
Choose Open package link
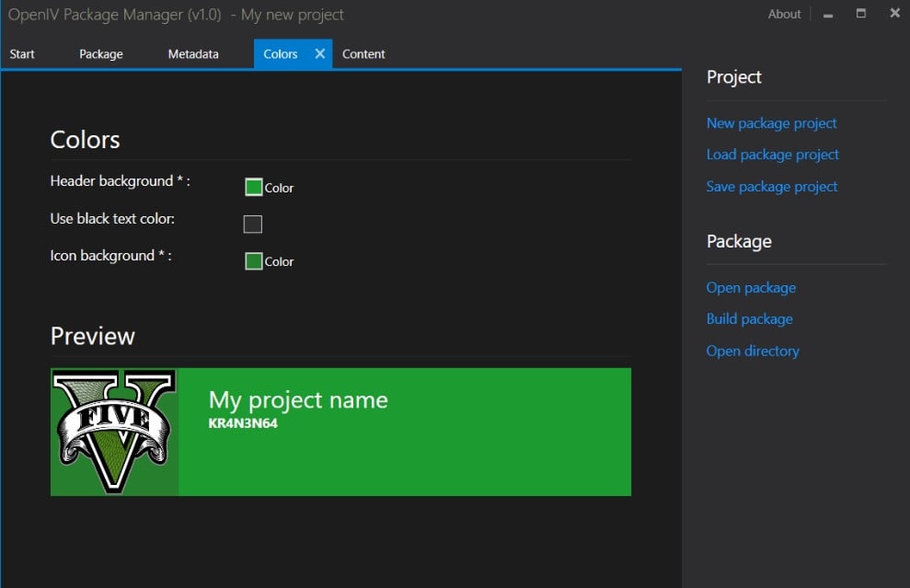click(x=751, y=288)
